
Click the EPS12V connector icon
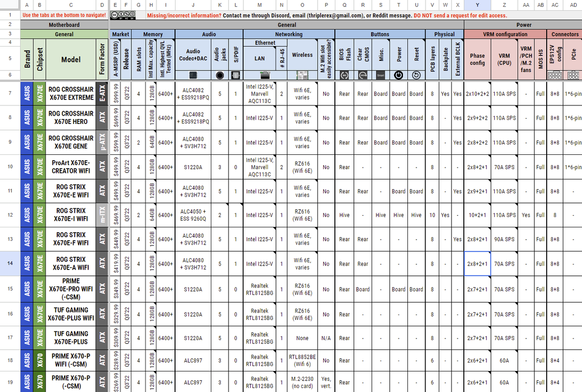coord(555,75)
